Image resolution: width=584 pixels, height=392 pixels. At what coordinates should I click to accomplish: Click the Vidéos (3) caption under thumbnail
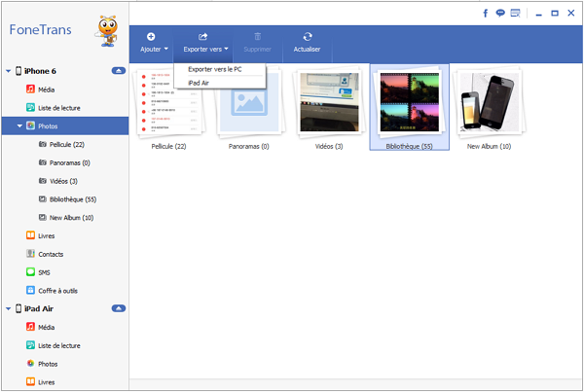coord(329,146)
